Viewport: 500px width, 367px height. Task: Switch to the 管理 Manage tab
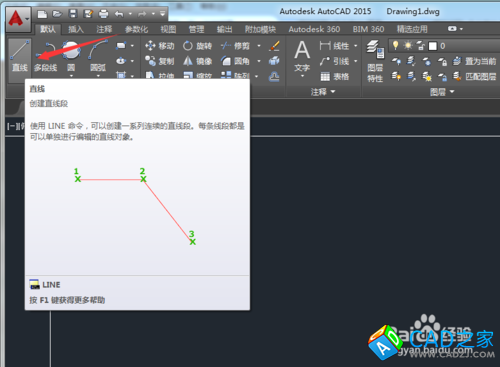[196, 29]
